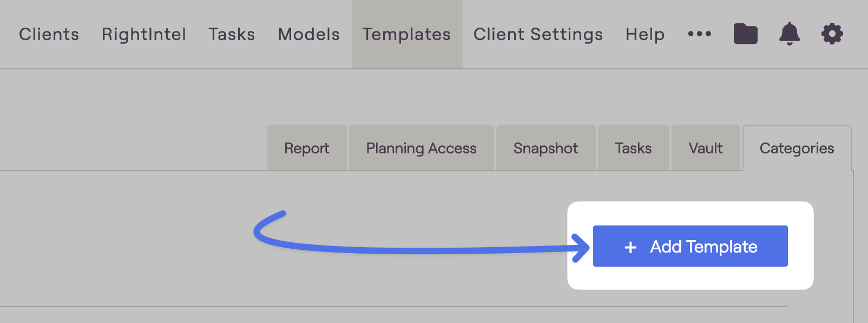Select the highlighted Templates menu item
The width and height of the screenshot is (868, 323).
point(407,34)
